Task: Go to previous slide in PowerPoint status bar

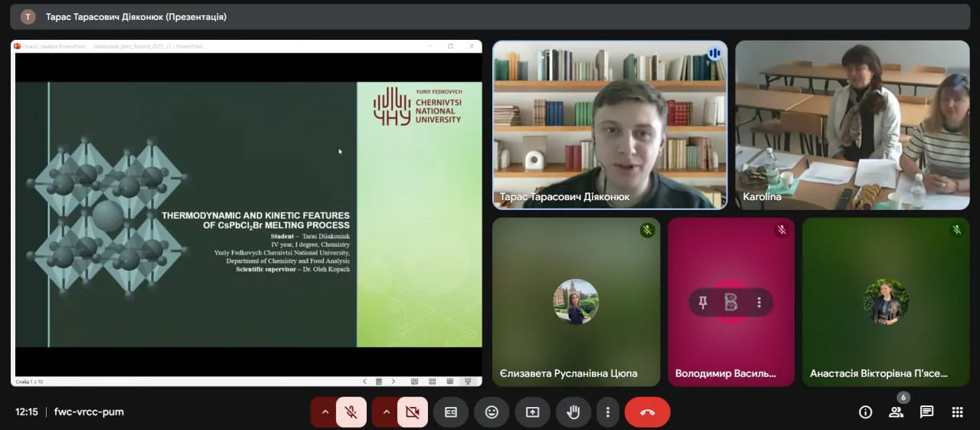Action: pos(364,381)
